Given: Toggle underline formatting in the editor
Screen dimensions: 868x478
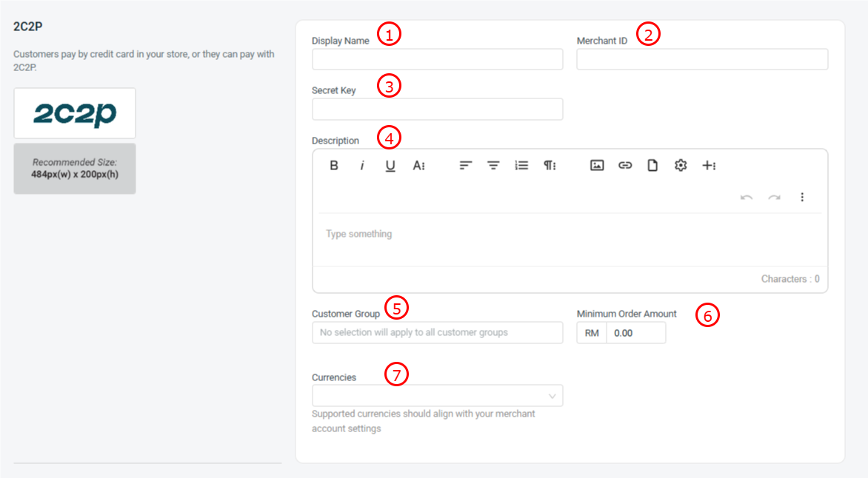Looking at the screenshot, I should click(390, 166).
